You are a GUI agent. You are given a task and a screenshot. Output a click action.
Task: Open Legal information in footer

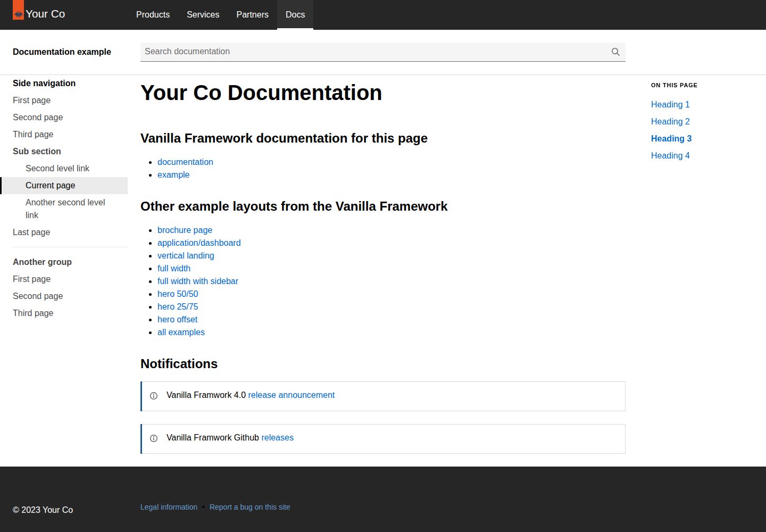(169, 507)
